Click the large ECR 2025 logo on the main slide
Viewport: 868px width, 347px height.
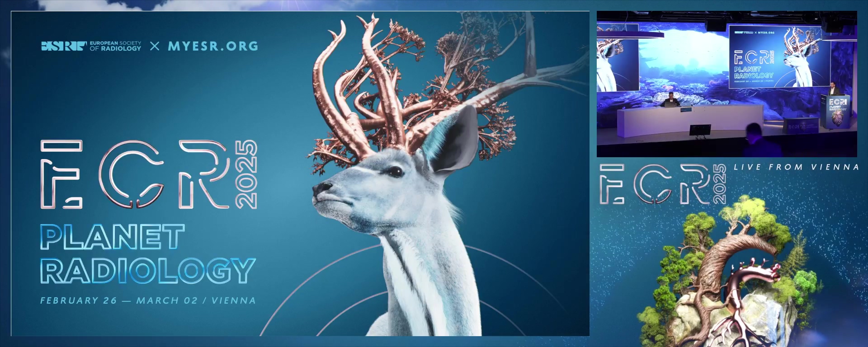click(149, 174)
